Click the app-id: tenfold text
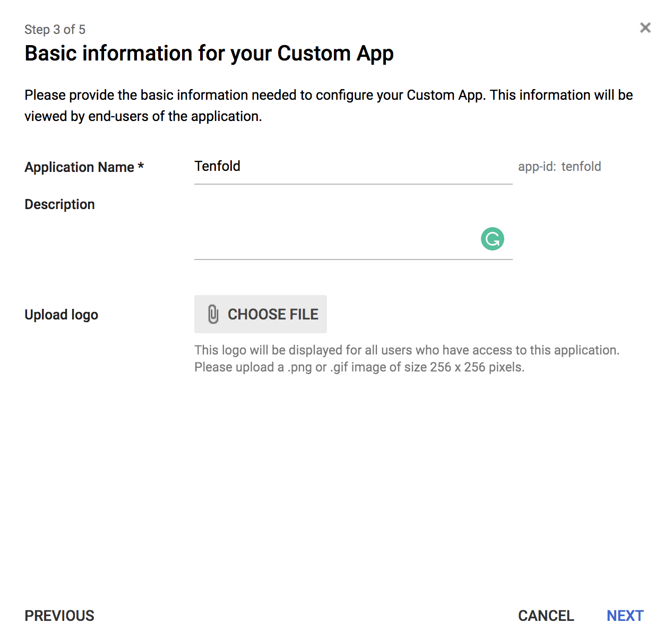The width and height of the screenshot is (672, 640). coord(559,167)
